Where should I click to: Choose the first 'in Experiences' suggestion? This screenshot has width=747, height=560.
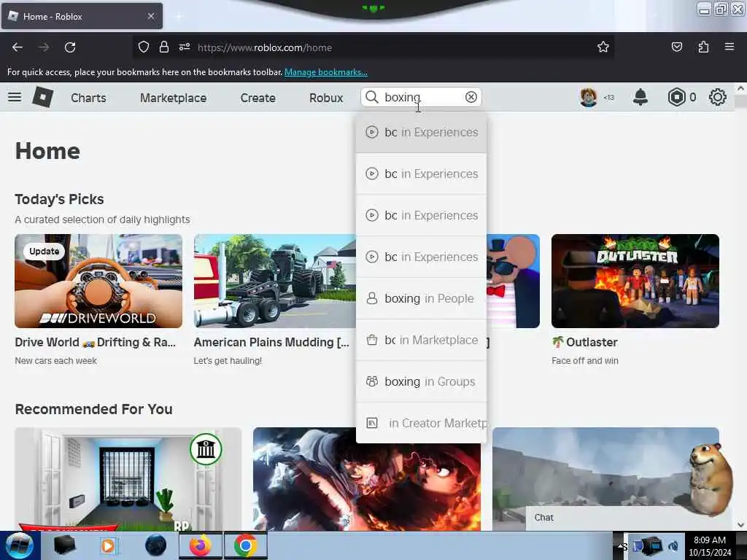[x=421, y=132]
